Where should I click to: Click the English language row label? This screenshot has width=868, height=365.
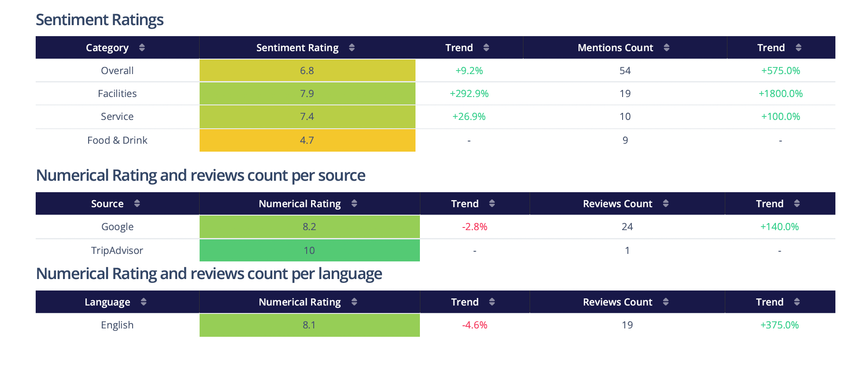[x=117, y=325]
